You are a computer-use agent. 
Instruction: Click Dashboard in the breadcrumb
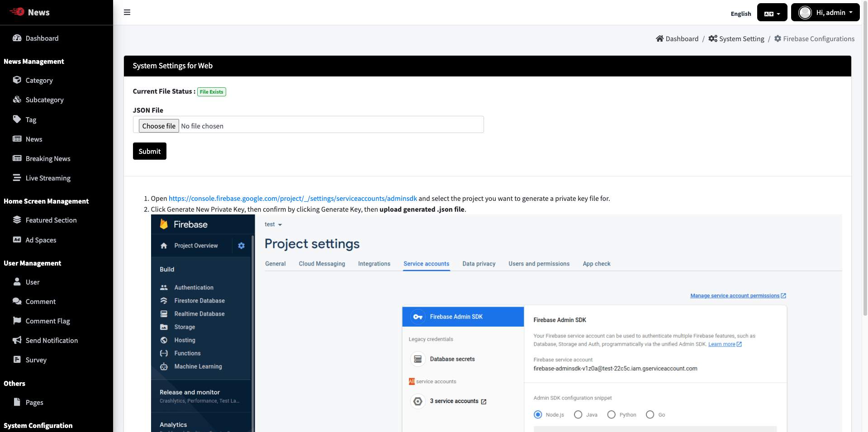tap(682, 39)
